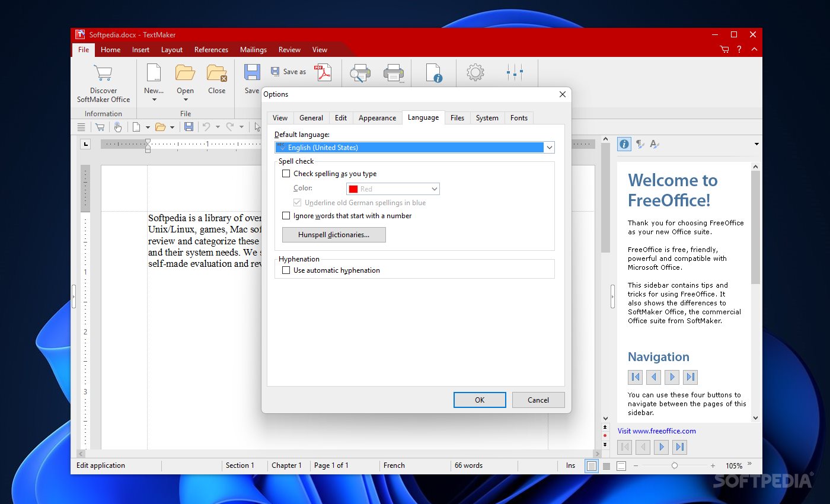Expand quick toolbar new document dropdown arrow
The image size is (830, 504).
point(148,127)
